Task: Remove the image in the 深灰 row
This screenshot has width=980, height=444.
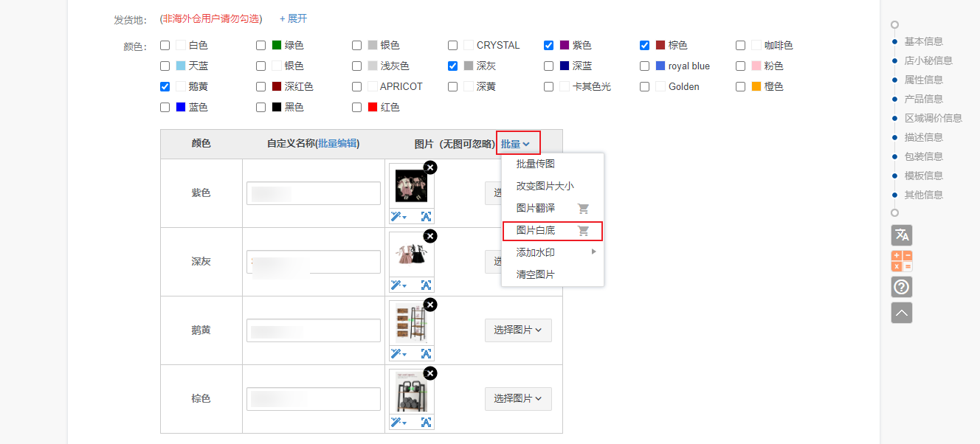Action: 430,236
